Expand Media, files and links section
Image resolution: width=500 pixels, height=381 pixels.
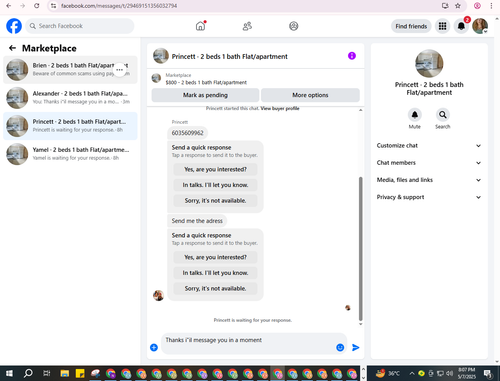(429, 180)
